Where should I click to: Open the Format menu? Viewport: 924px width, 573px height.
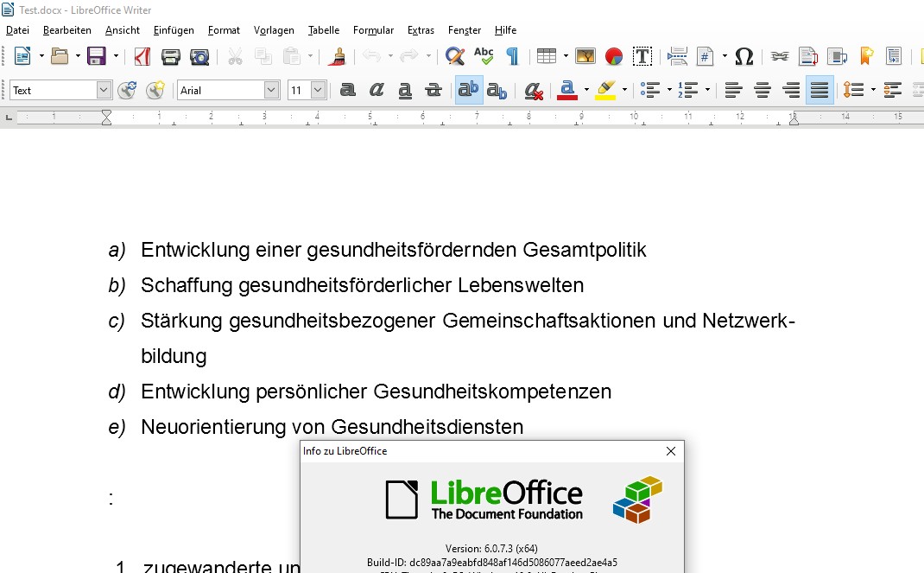point(224,30)
